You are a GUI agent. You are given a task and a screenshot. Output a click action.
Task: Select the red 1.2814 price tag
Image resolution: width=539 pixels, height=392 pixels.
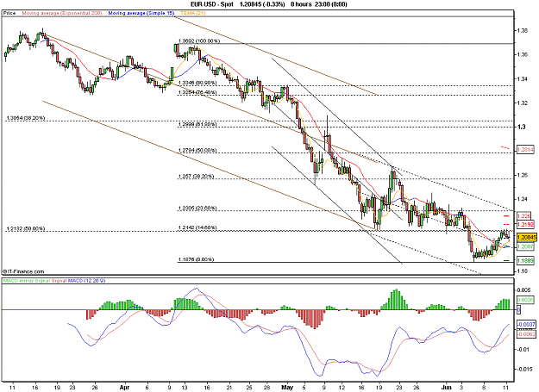(x=525, y=150)
